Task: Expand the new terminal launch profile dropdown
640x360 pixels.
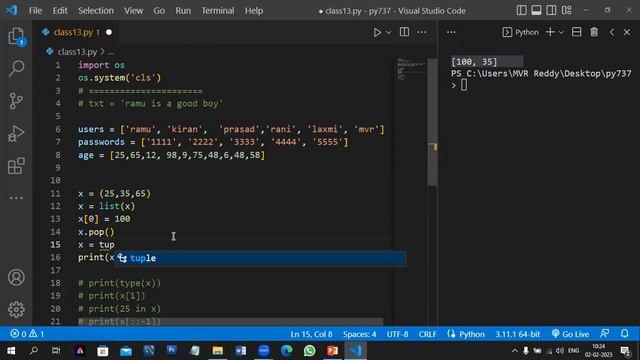Action: (x=561, y=32)
